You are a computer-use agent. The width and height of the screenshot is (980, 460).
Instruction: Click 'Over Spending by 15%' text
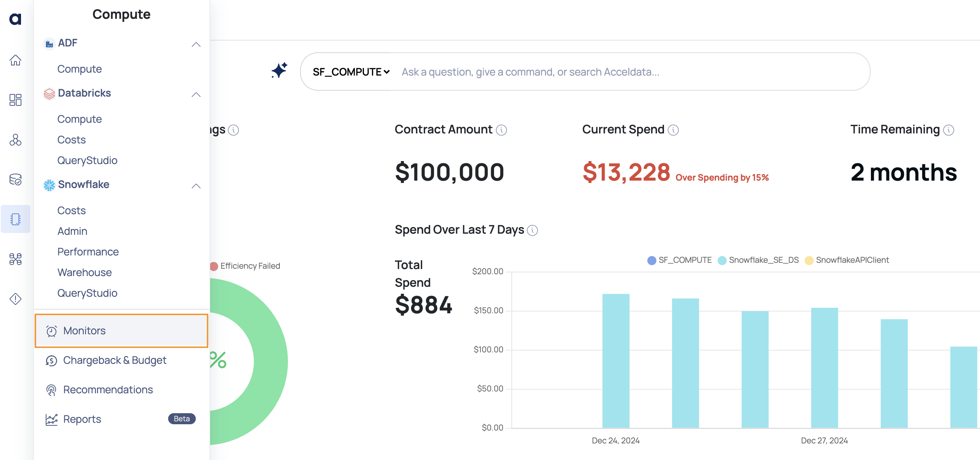click(x=722, y=177)
